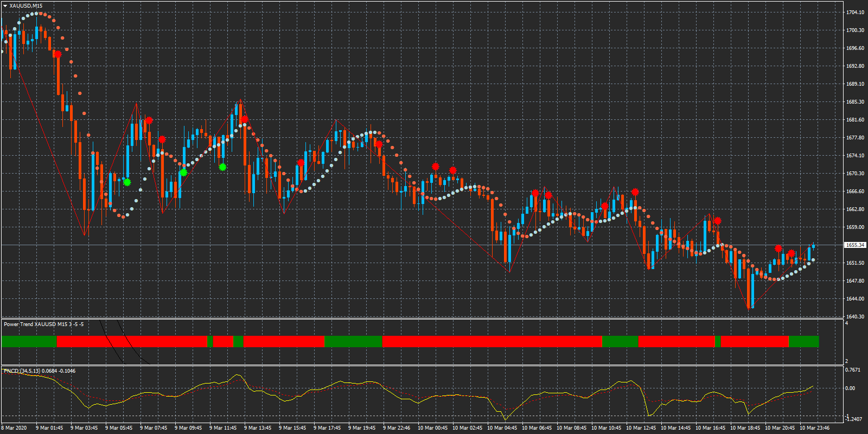
Task: Select the 10 Mar 23:46 time label
Action: pyautogui.click(x=814, y=428)
